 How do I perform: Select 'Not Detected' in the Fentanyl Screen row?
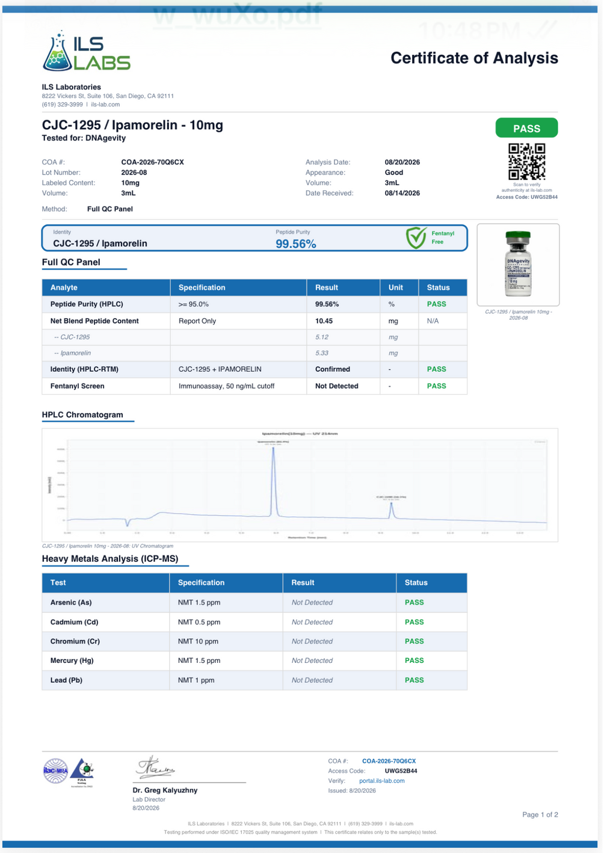click(337, 386)
